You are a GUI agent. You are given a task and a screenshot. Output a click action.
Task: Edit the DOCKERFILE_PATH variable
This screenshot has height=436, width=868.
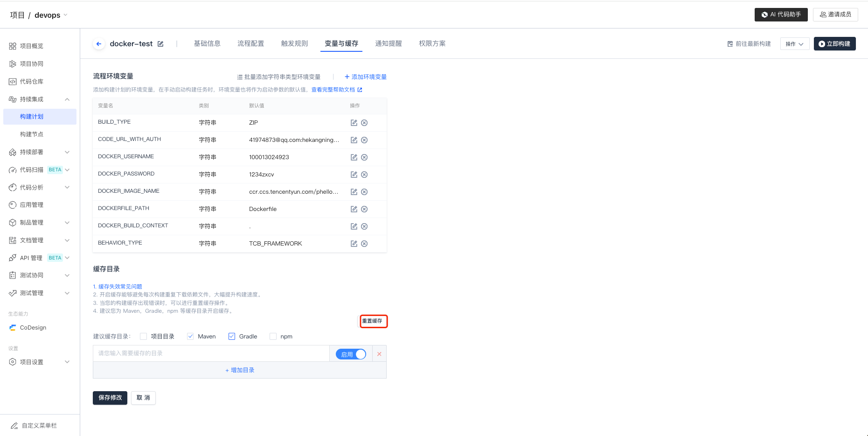(x=354, y=209)
